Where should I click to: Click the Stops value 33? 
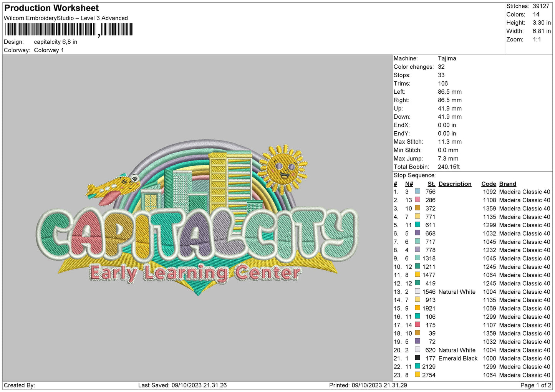click(x=441, y=75)
